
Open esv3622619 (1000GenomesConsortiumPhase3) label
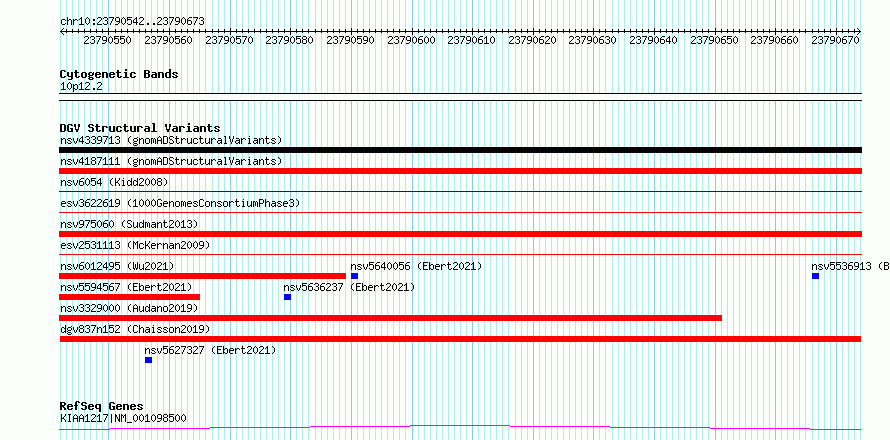(180, 203)
